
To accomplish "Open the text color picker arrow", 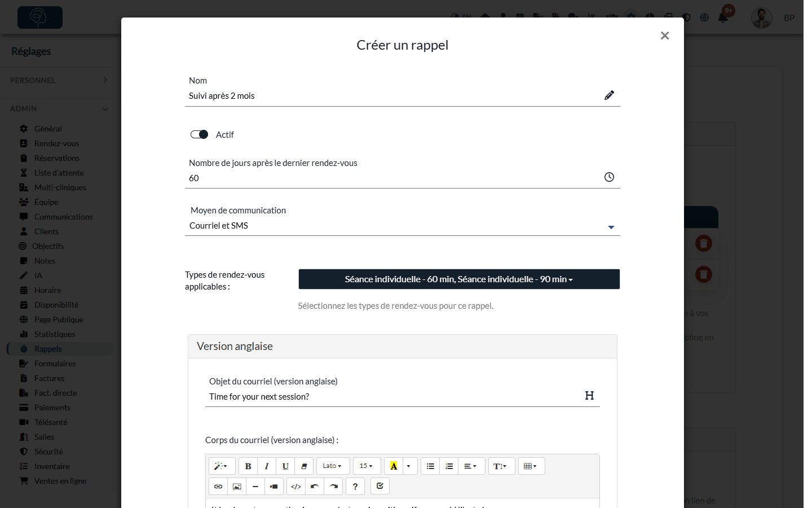I will click(409, 466).
